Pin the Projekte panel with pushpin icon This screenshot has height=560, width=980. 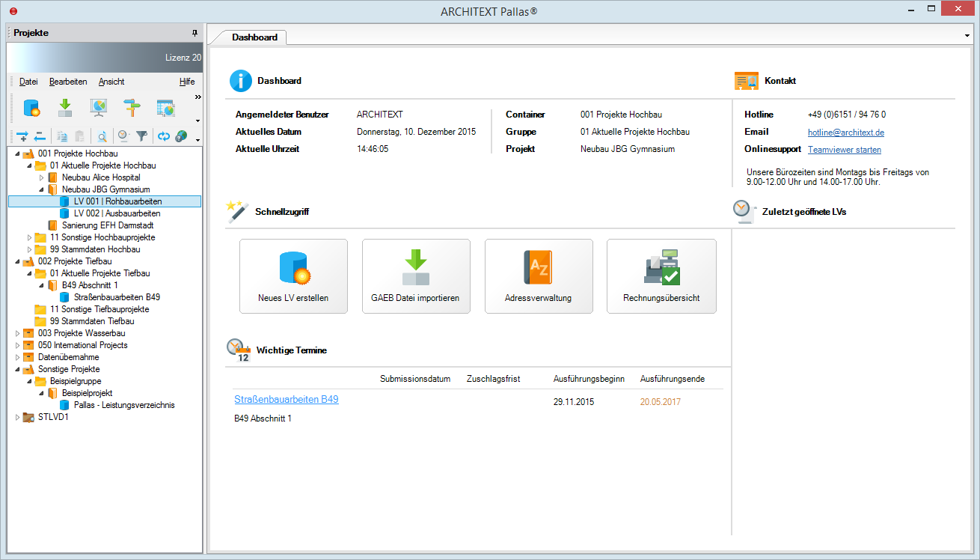195,33
